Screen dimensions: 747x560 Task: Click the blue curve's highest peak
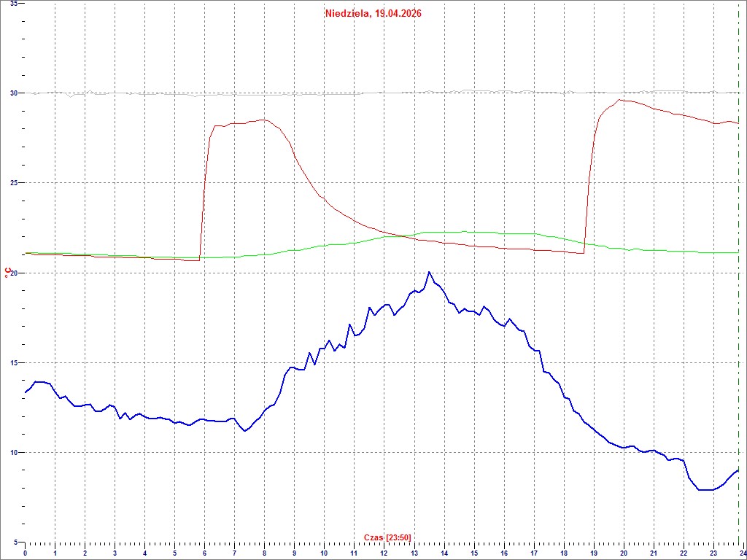[x=429, y=272]
